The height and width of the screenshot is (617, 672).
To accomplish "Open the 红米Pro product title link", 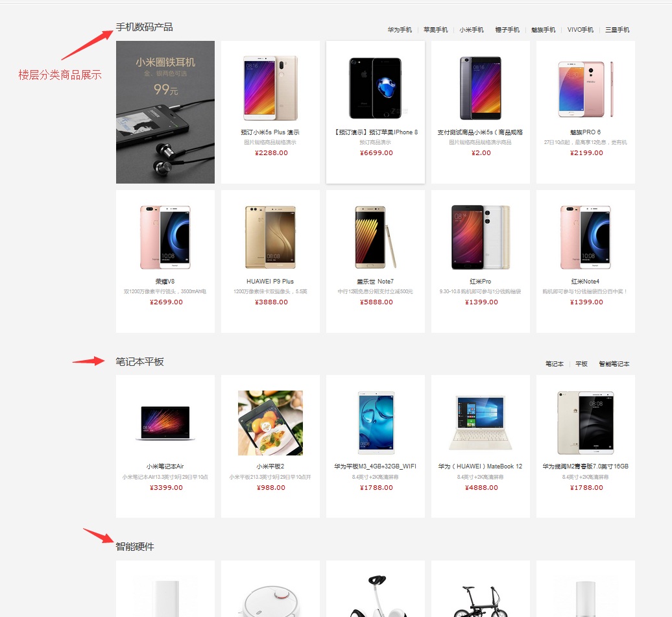I will (481, 282).
